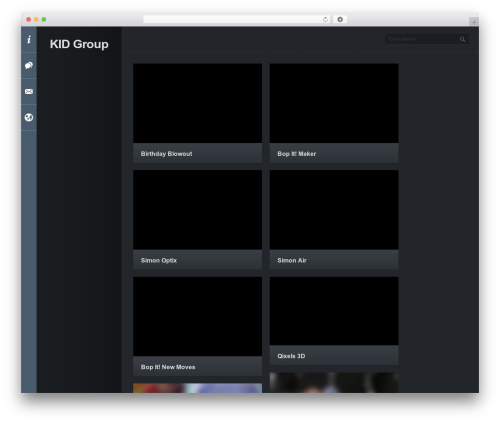Select the Qixels 3D thumbnail
The image size is (500, 423).
point(334,311)
